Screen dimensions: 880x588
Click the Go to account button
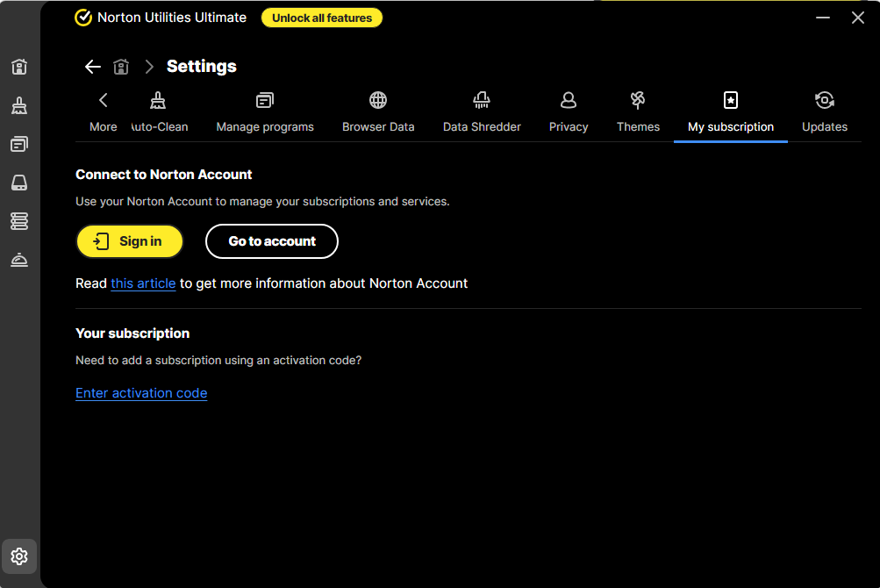click(x=272, y=241)
